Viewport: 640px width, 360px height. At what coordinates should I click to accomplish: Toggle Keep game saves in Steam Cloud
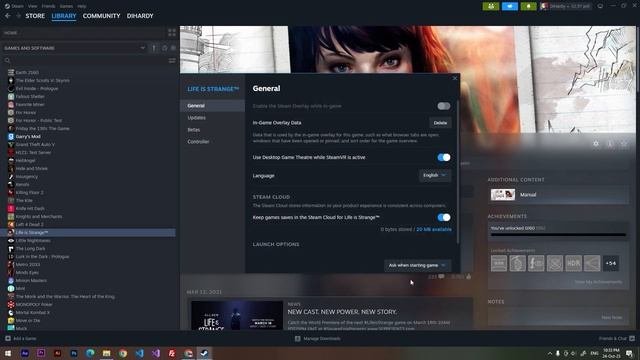click(444, 218)
